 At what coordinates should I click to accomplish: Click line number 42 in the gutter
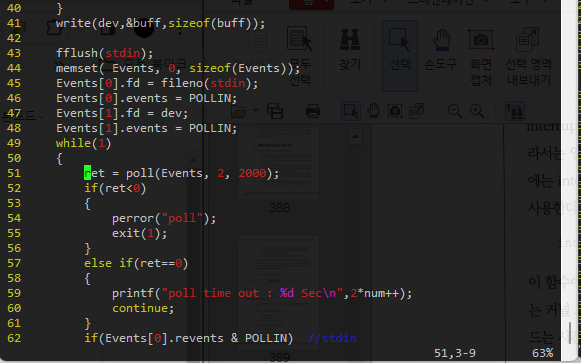14,38
